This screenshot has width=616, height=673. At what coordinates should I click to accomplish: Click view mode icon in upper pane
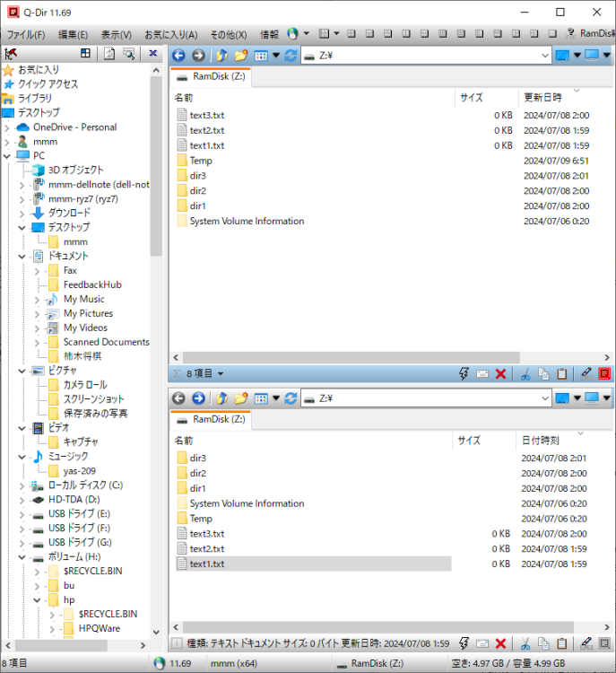(x=261, y=56)
